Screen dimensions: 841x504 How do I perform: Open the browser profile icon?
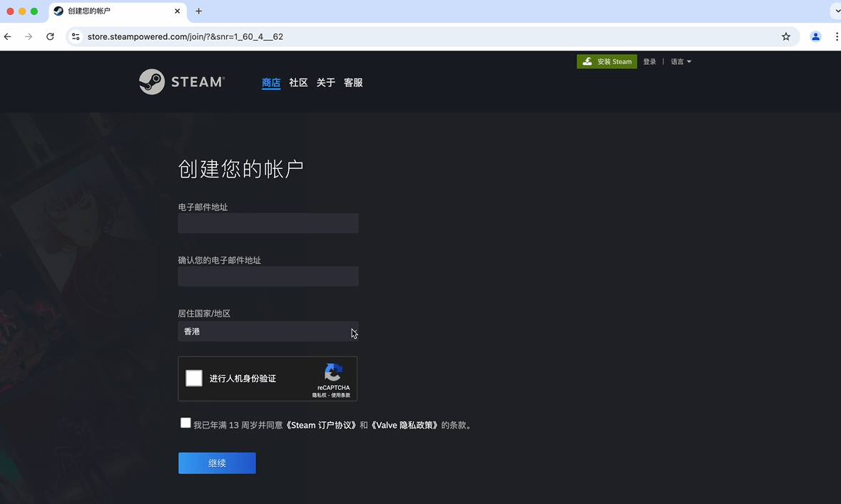(x=815, y=36)
